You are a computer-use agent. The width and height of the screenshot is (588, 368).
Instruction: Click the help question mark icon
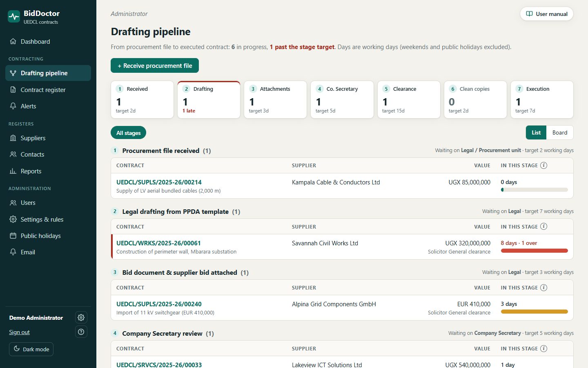click(x=81, y=332)
